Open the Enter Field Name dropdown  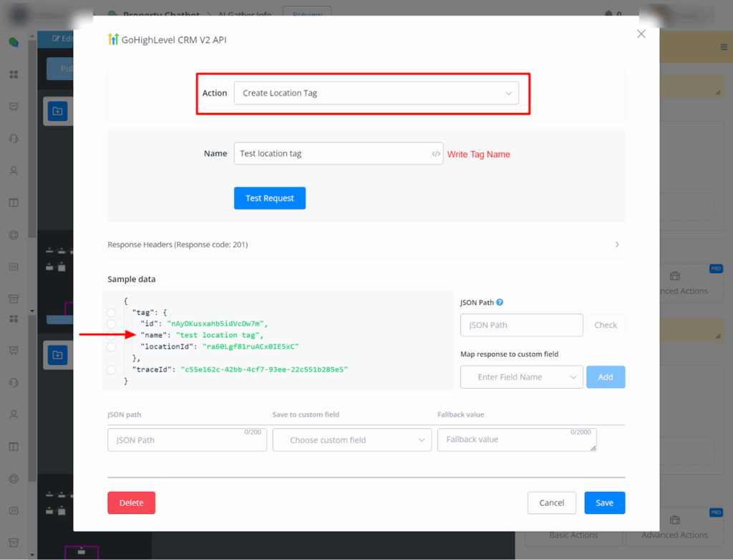pyautogui.click(x=521, y=377)
